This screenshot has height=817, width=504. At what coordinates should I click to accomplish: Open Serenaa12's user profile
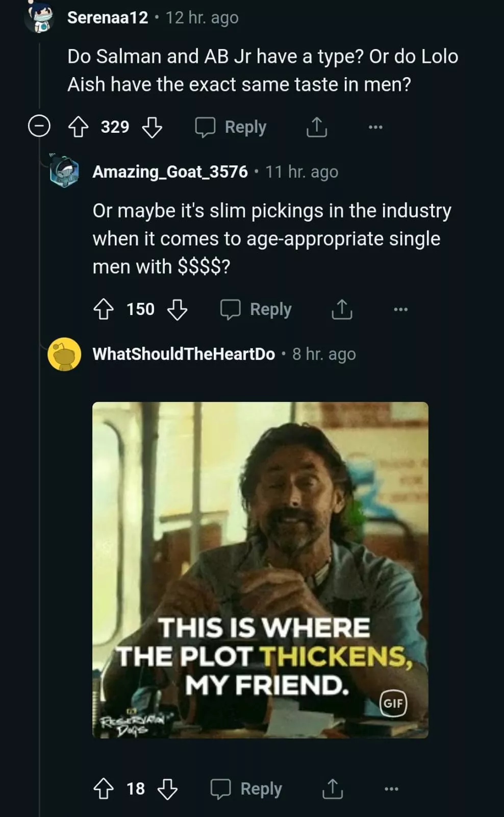coord(107,17)
